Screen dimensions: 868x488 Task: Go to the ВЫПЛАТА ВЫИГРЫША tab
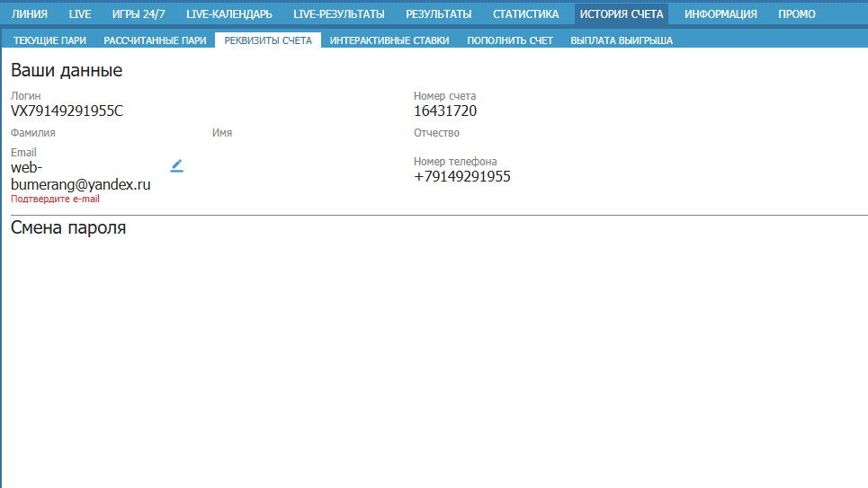(622, 40)
